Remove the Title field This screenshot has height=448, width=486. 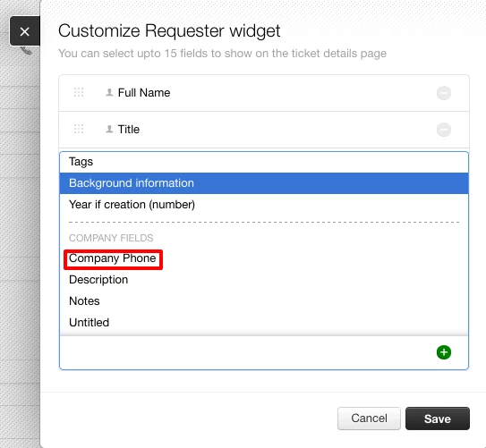click(x=444, y=130)
